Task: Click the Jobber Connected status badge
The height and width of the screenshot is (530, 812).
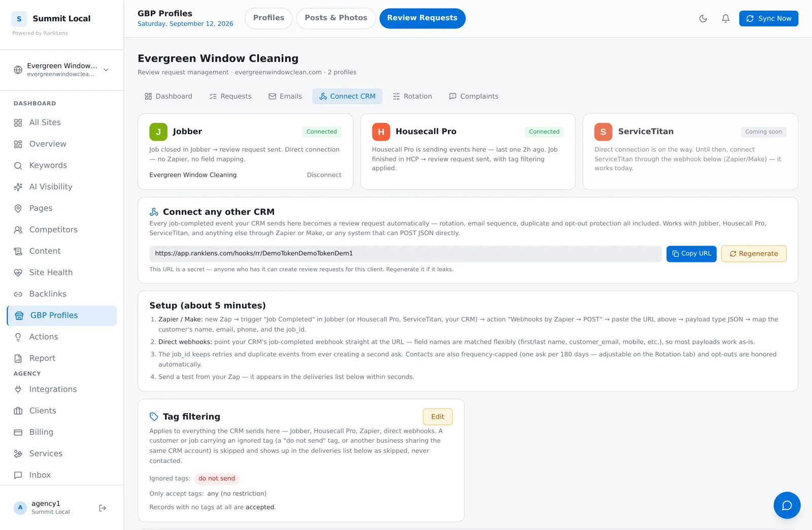Action: (322, 132)
